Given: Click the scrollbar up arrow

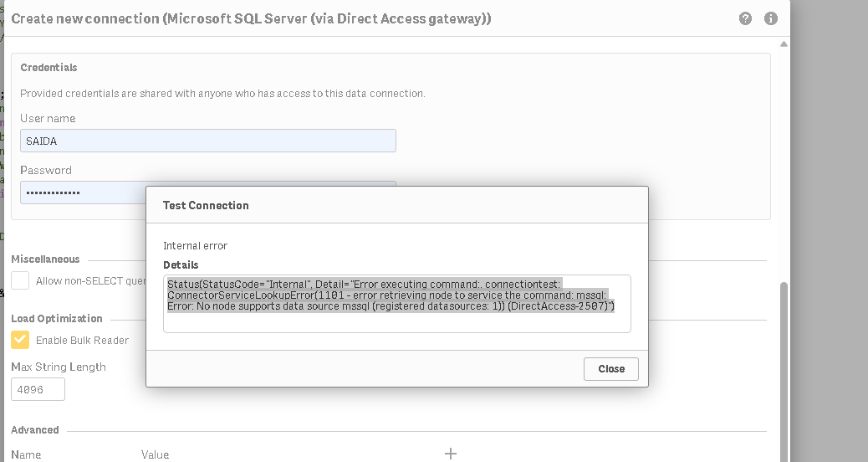Looking at the screenshot, I should [784, 44].
